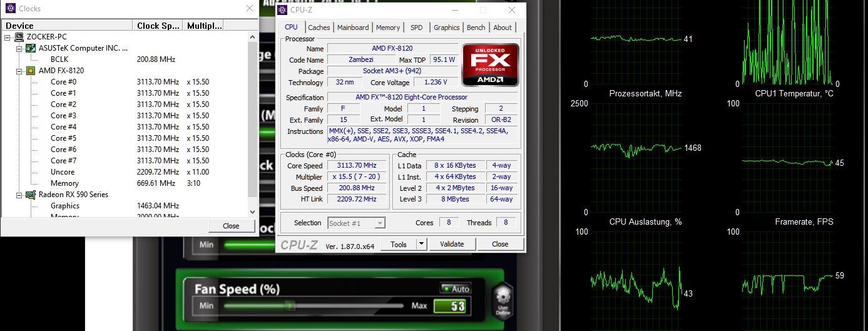Toggle the fan speed Auto button
The height and width of the screenshot is (331, 868).
tap(456, 288)
